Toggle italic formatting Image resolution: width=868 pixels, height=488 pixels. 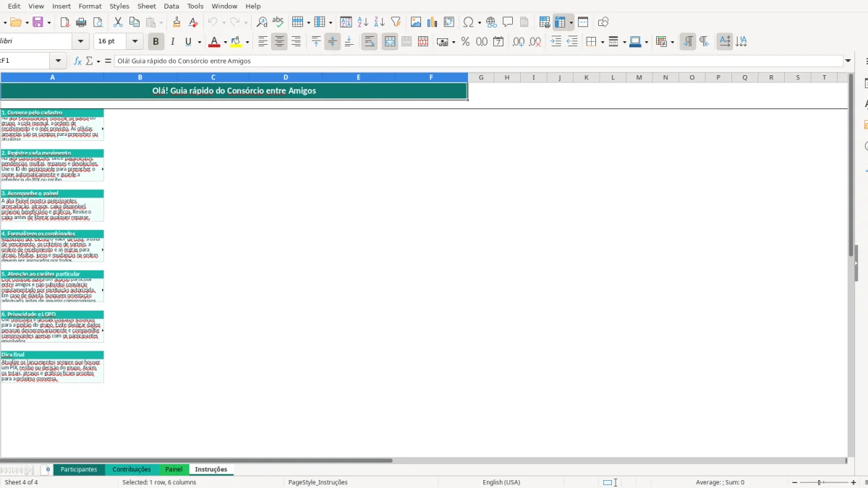(x=172, y=42)
